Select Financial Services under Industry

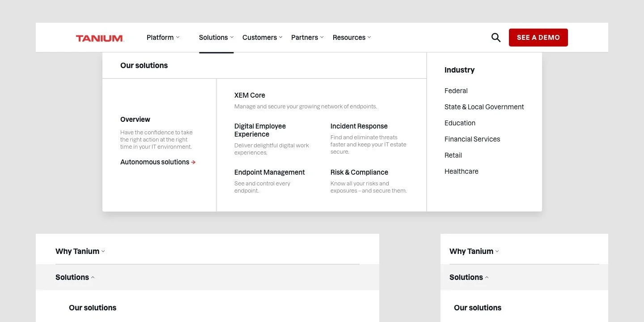click(x=472, y=139)
